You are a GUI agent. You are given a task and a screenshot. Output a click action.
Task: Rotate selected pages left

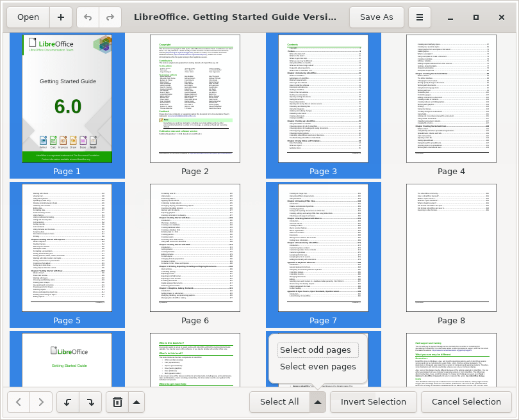pyautogui.click(x=68, y=402)
